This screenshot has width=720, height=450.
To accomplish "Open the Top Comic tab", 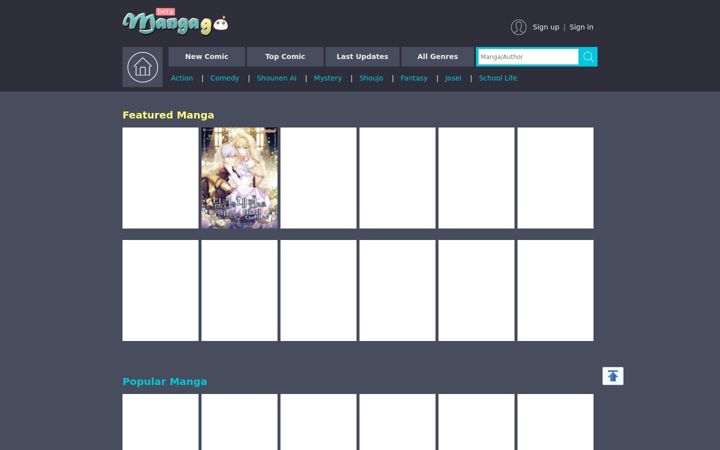I will click(x=285, y=56).
